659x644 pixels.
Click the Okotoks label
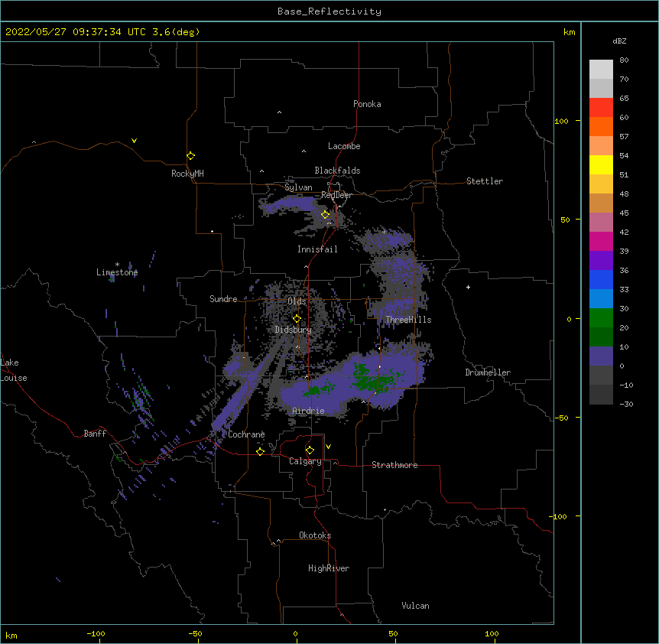315,535
